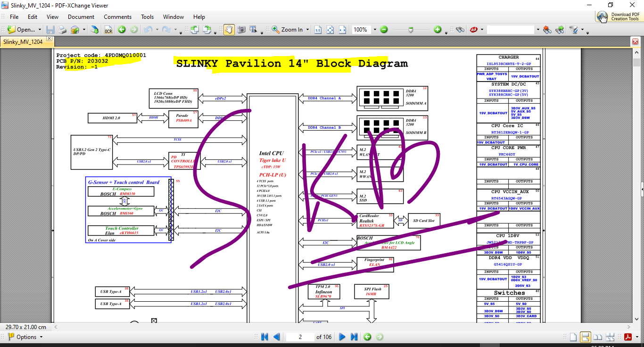Image resolution: width=644 pixels, height=347 pixels.
Task: Click the 100% zoom level field
Action: click(362, 30)
